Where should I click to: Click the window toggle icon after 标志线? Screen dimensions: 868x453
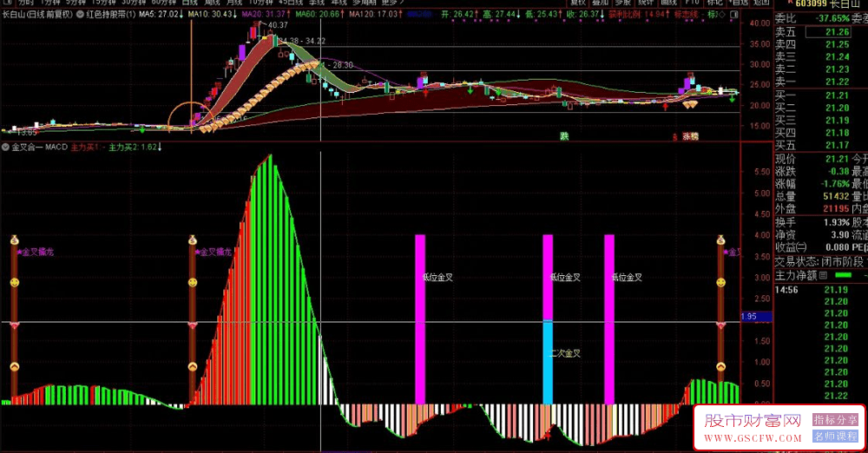pyautogui.click(x=734, y=15)
